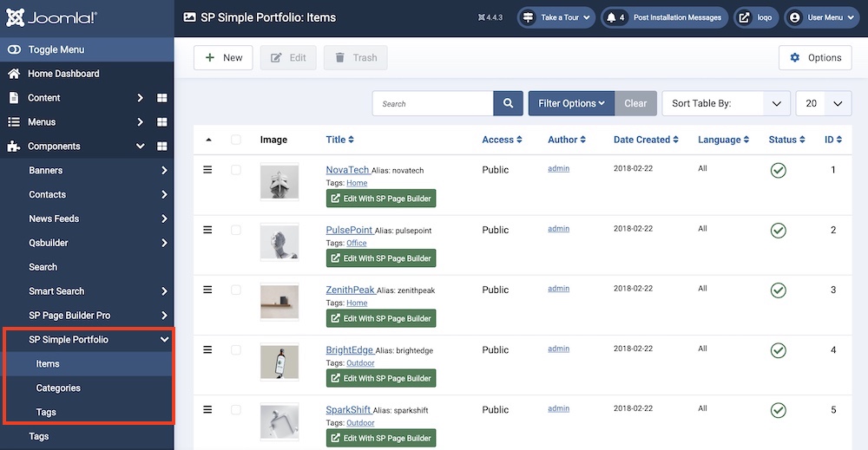The width and height of the screenshot is (868, 450).
Task: Go to Home Dashboard in sidebar
Action: pyautogui.click(x=63, y=74)
